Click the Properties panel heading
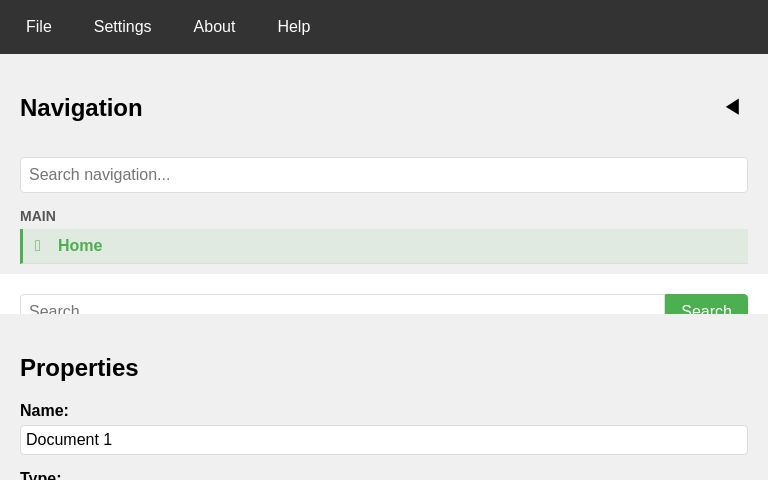 point(79,368)
